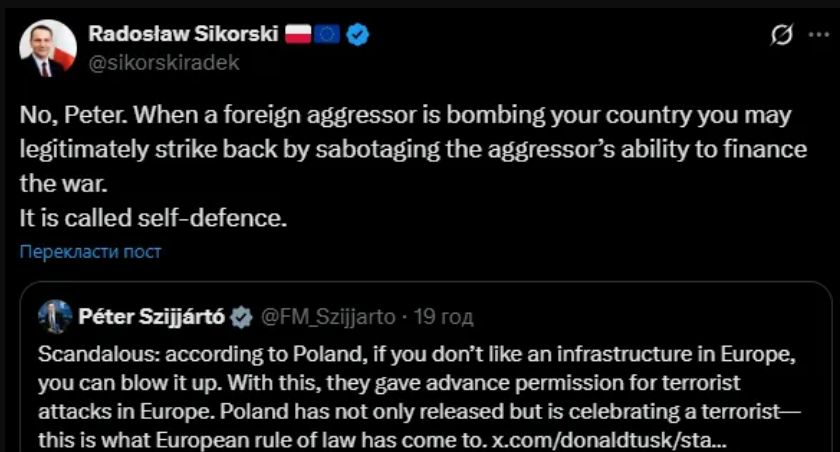Image resolution: width=840 pixels, height=452 pixels.
Task: Open Radosław Sikorski's profile picture
Action: (47, 48)
